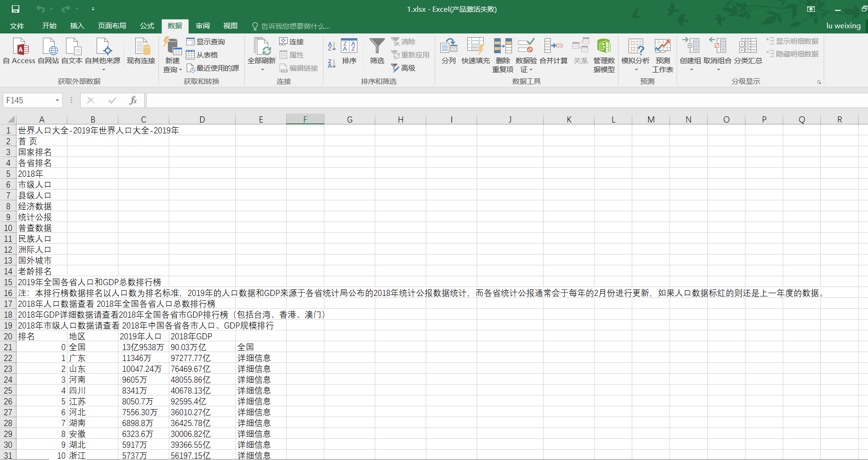The image size is (868, 460).
Task: Expand the Name Box dropdown arrow
Action: click(x=57, y=100)
